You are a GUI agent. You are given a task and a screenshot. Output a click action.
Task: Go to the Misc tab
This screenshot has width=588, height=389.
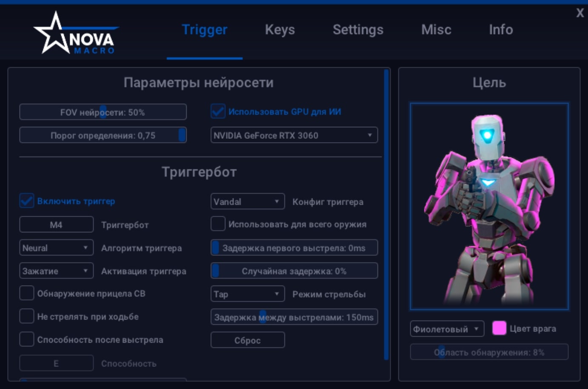point(436,30)
